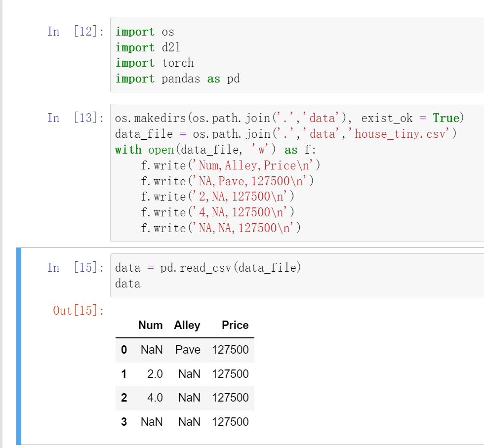Screen dimensions: 484x448
Task: Click the f.write 'Num,Alley,Price' line
Action: pyautogui.click(x=231, y=165)
